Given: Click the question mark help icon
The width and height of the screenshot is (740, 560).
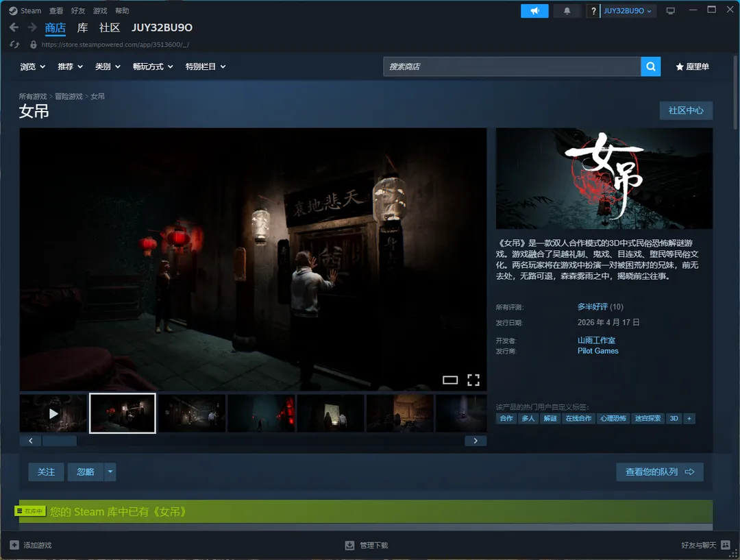Looking at the screenshot, I should tap(593, 10).
